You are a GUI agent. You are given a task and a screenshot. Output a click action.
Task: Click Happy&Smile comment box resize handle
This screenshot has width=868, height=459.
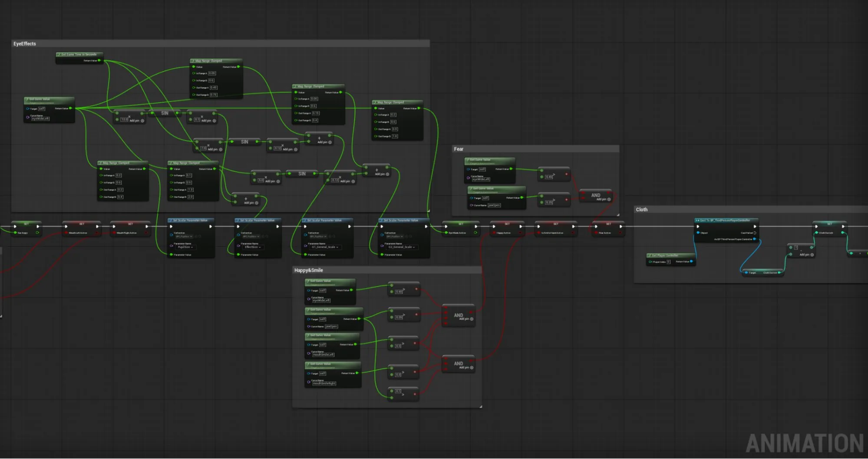pyautogui.click(x=480, y=407)
